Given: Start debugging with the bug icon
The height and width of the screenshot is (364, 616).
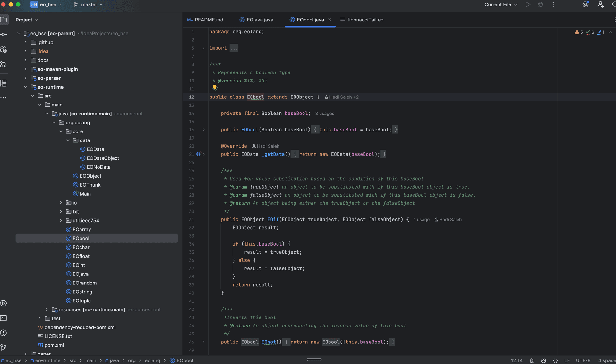Looking at the screenshot, I should coord(541,4).
